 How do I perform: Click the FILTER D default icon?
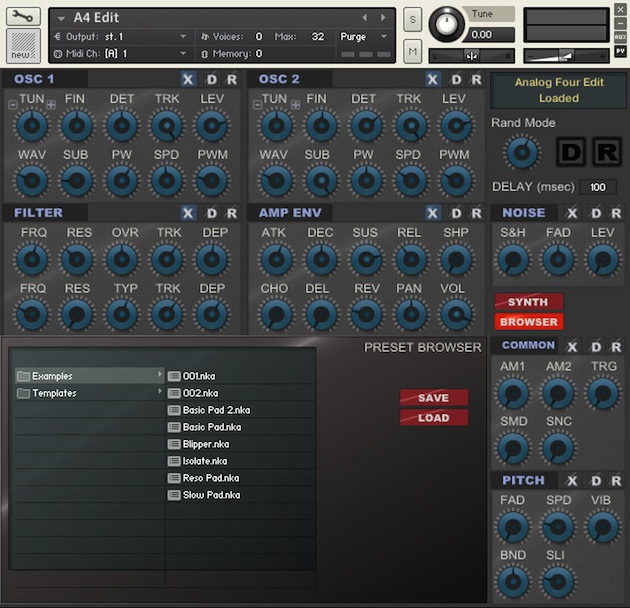[x=212, y=213]
